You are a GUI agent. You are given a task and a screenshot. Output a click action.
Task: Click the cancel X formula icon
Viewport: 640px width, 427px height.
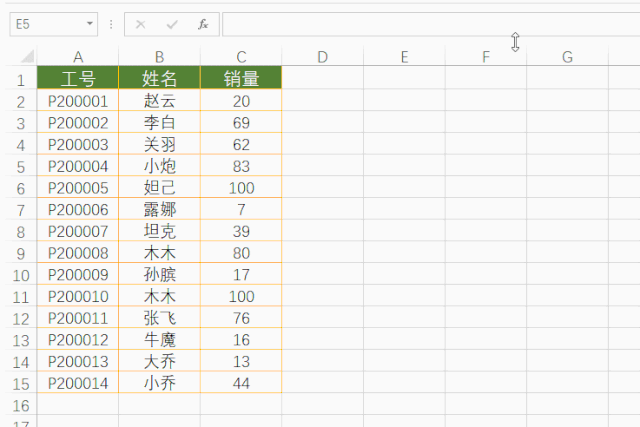coord(140,24)
